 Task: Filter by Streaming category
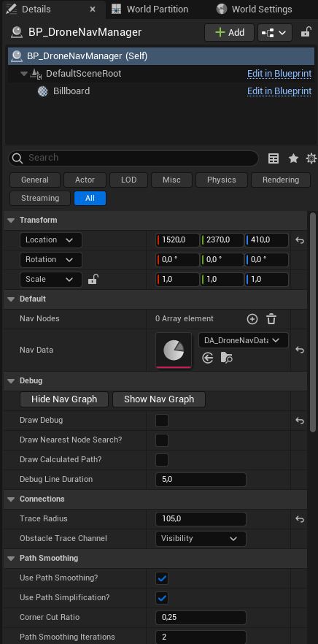40,198
